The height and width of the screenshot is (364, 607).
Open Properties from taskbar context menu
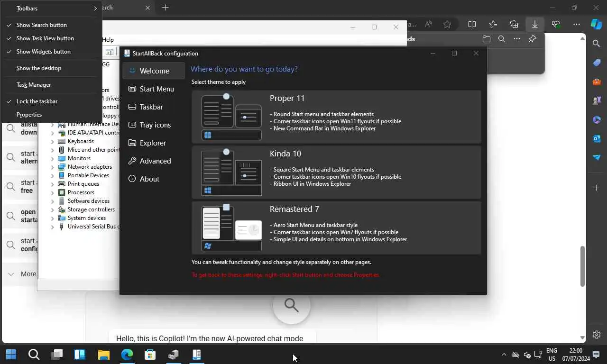(x=51, y=115)
